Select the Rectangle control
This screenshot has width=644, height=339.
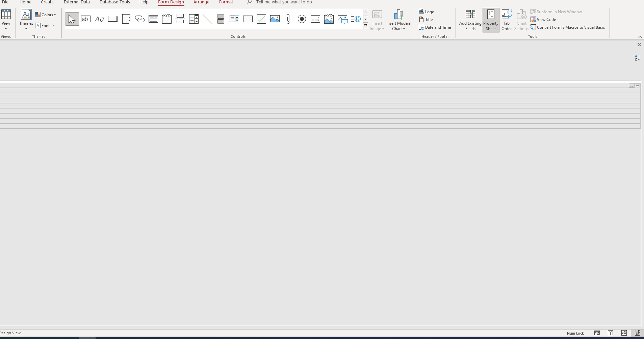248,19
